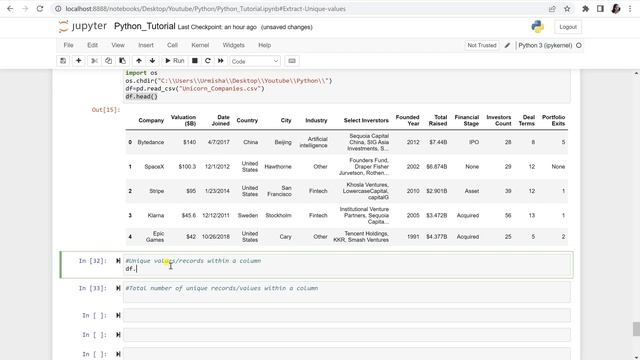Click the Stockholm city cell
This screenshot has width=640, height=360.
[278, 215]
